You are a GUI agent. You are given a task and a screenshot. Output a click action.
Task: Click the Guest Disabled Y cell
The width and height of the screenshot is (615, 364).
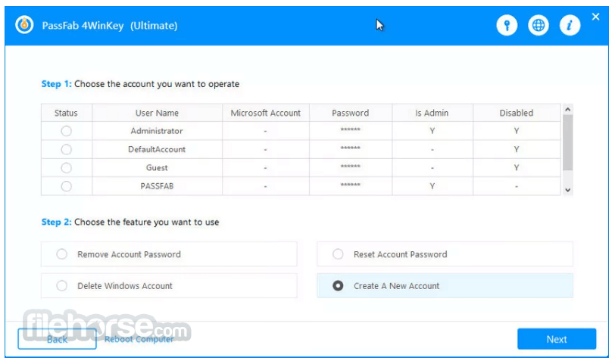pos(517,168)
